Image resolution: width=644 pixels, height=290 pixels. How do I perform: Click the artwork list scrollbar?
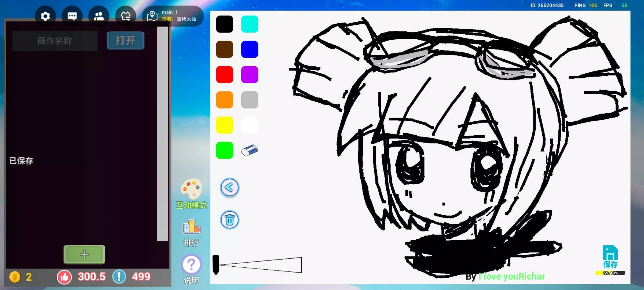pos(162,134)
